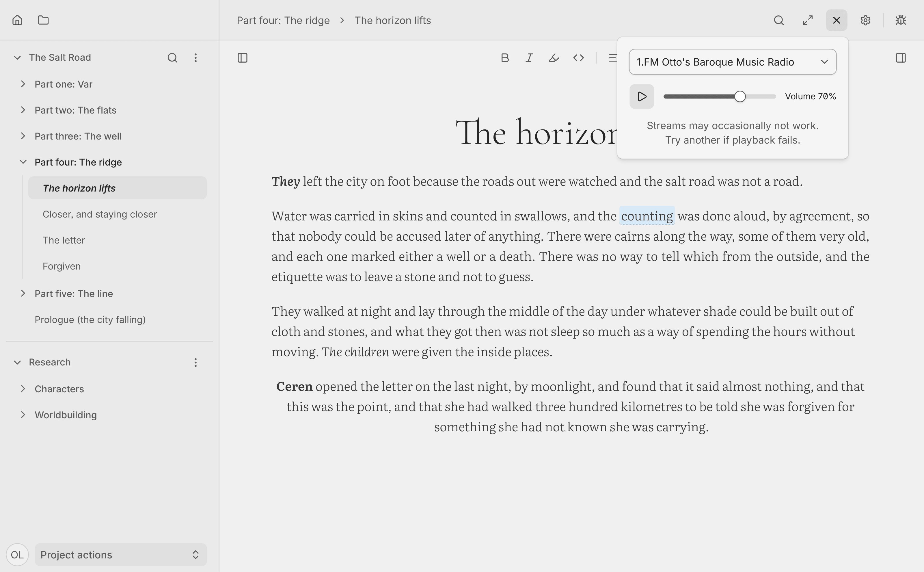Play the radio stream
924x572 pixels.
click(x=642, y=96)
